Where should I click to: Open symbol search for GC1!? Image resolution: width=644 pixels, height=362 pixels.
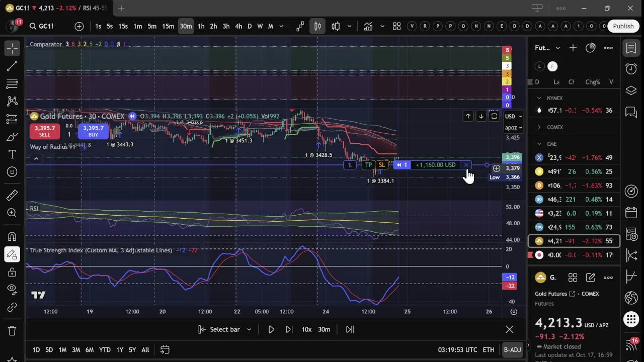click(42, 26)
